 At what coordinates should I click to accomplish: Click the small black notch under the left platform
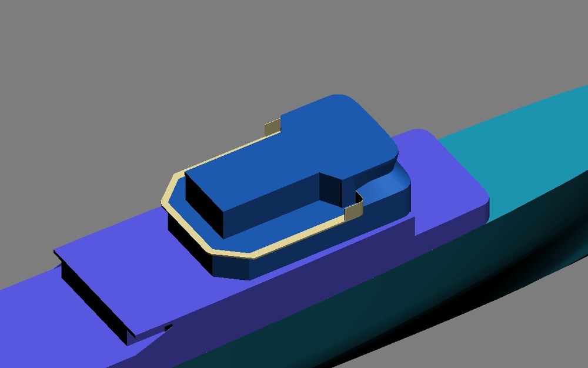(168, 328)
